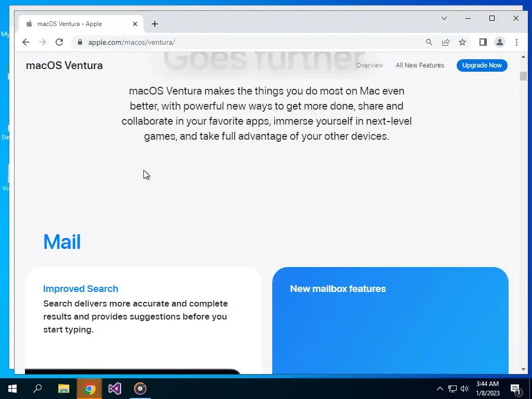Open the Overview section link
The image size is (532, 399).
(370, 65)
